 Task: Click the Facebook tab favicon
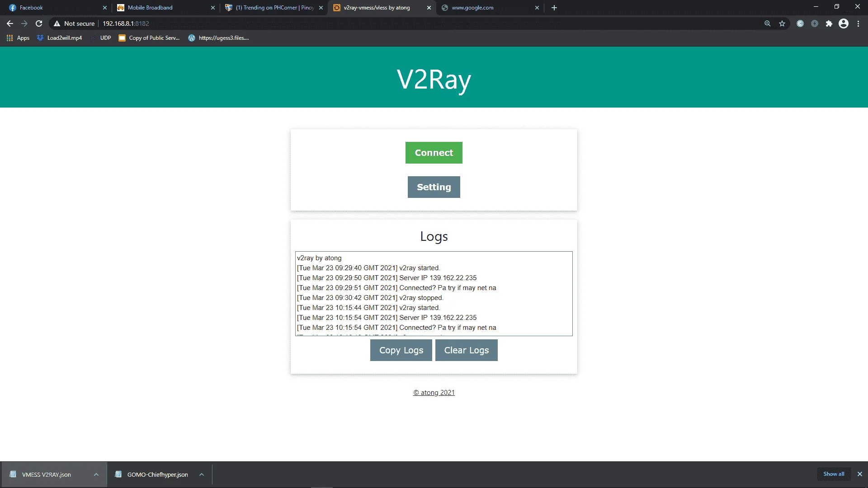tap(13, 8)
